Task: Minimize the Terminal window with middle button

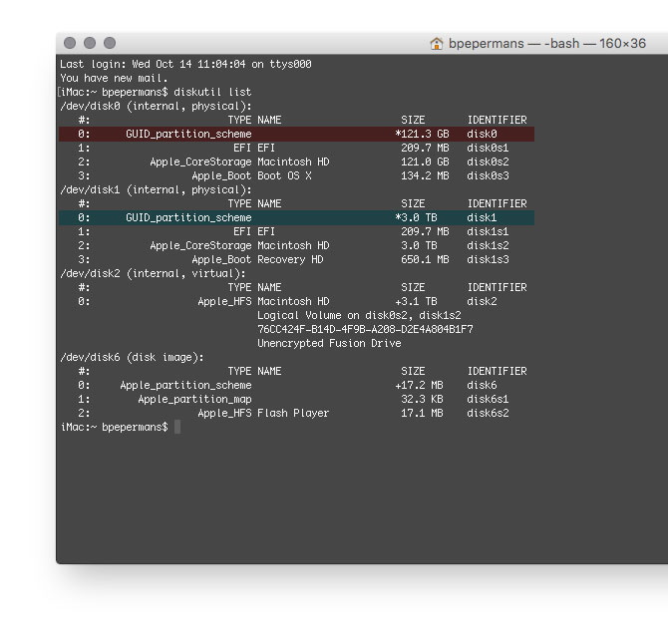Action: coord(90,43)
